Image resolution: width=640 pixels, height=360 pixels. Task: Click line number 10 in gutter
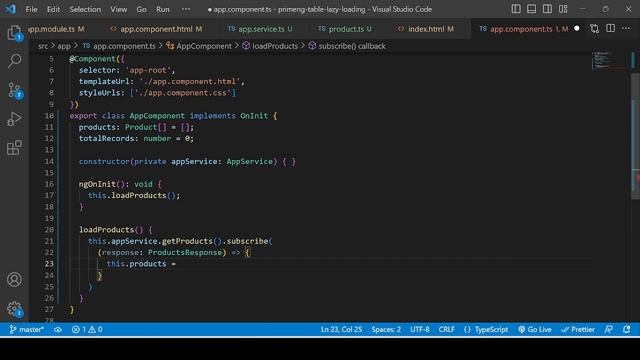[49, 116]
